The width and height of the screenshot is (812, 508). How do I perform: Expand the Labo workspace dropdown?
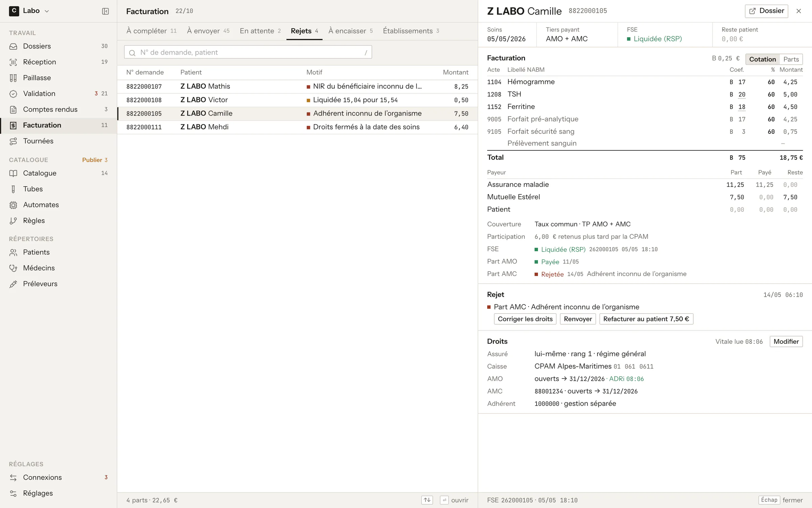click(29, 11)
